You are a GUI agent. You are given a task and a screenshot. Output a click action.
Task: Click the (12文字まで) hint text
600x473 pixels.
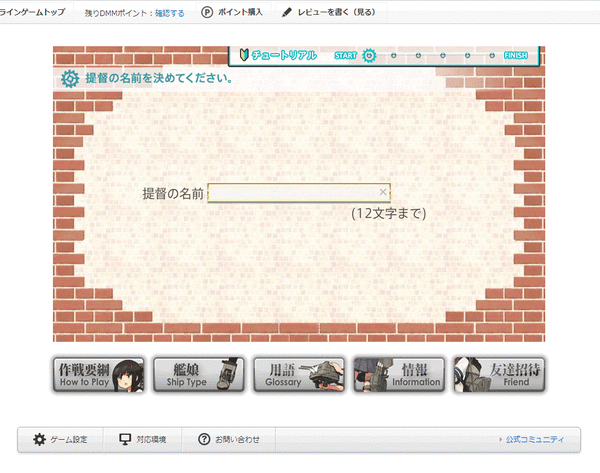click(x=388, y=214)
